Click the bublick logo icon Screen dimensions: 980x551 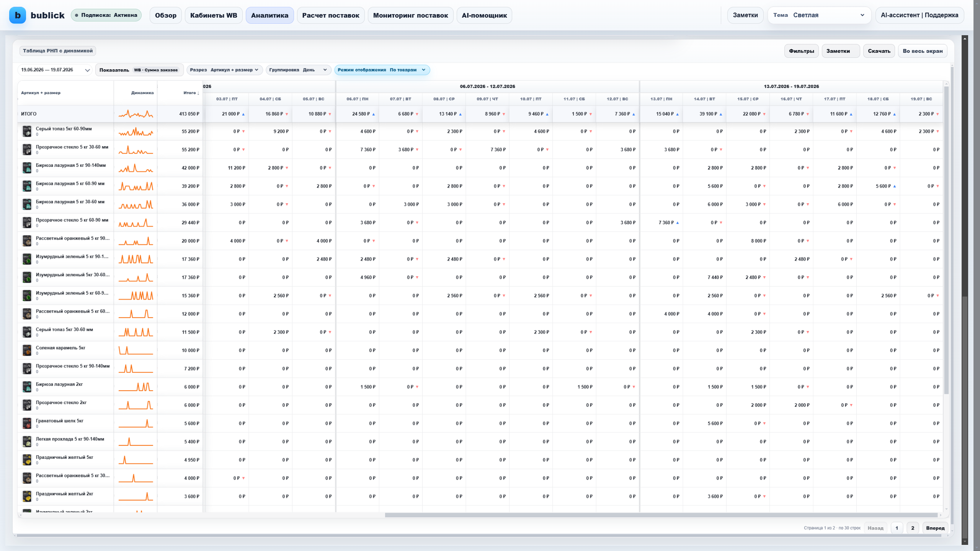(18, 15)
